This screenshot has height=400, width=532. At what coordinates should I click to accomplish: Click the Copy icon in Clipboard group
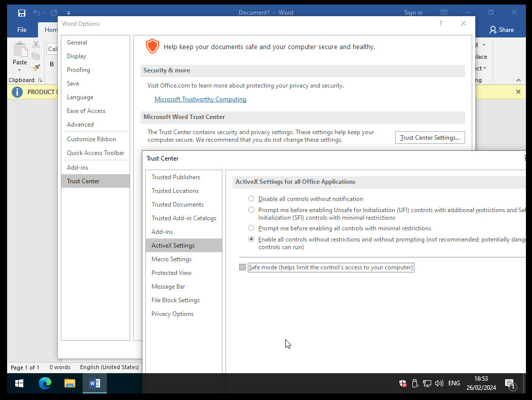(x=36, y=56)
